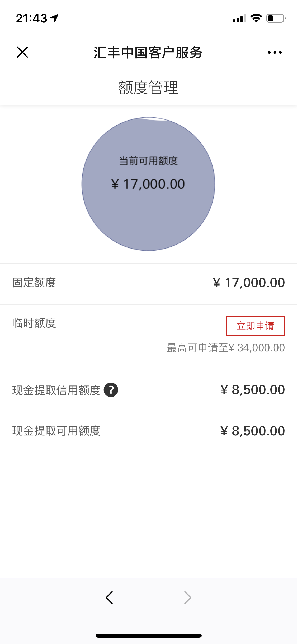The image size is (297, 644).
Task: Select the 现金提取可用额度 row
Action: (148, 431)
